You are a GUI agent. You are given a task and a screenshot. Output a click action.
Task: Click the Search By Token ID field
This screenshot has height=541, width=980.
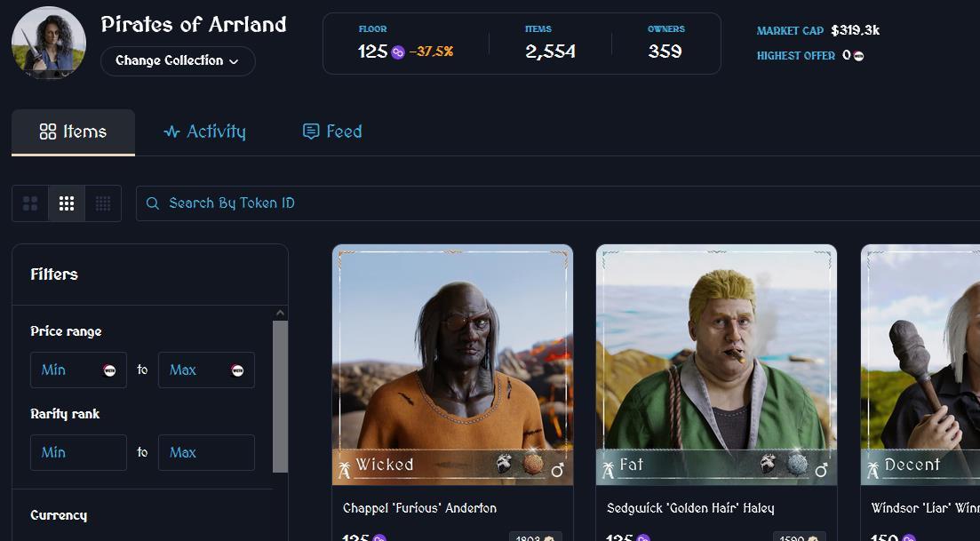click(557, 203)
